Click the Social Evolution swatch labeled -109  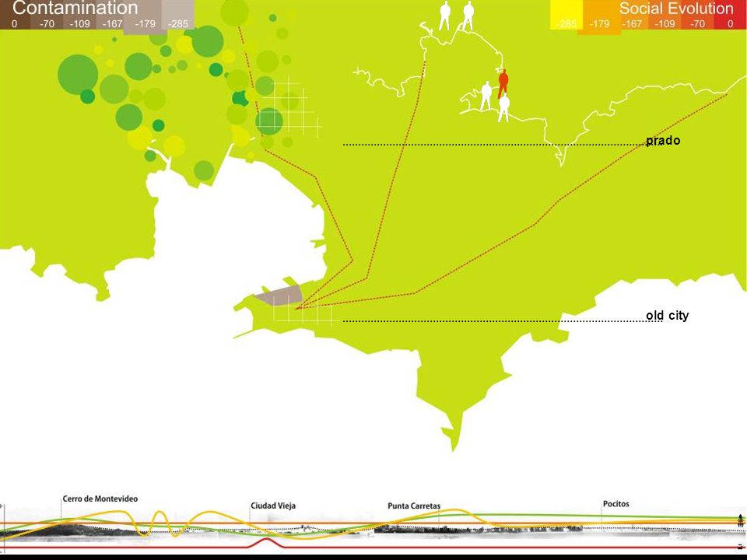665,15
